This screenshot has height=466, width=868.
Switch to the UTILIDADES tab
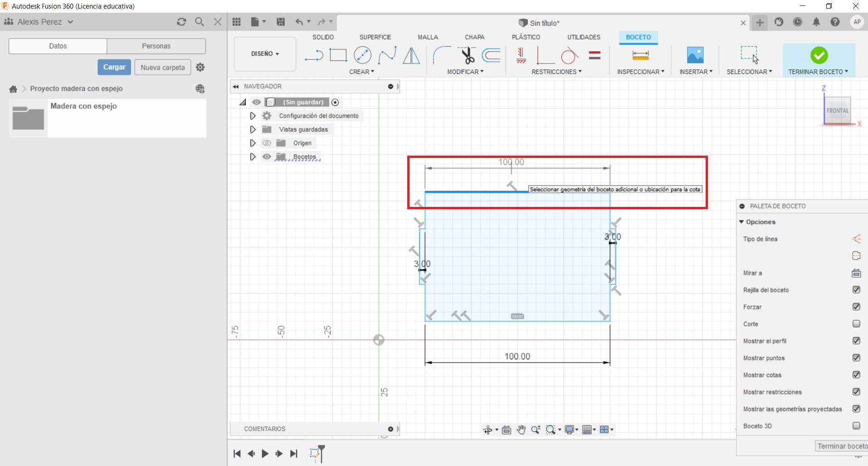584,37
